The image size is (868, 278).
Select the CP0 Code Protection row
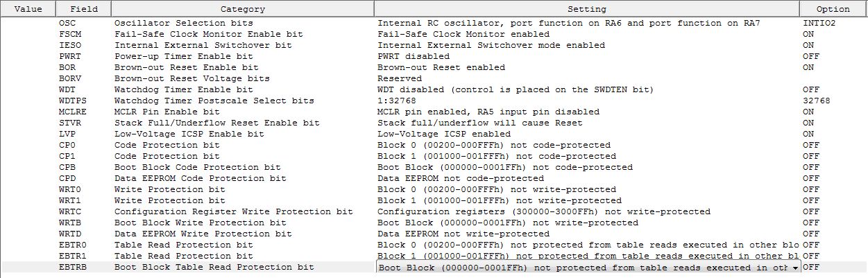434,145
